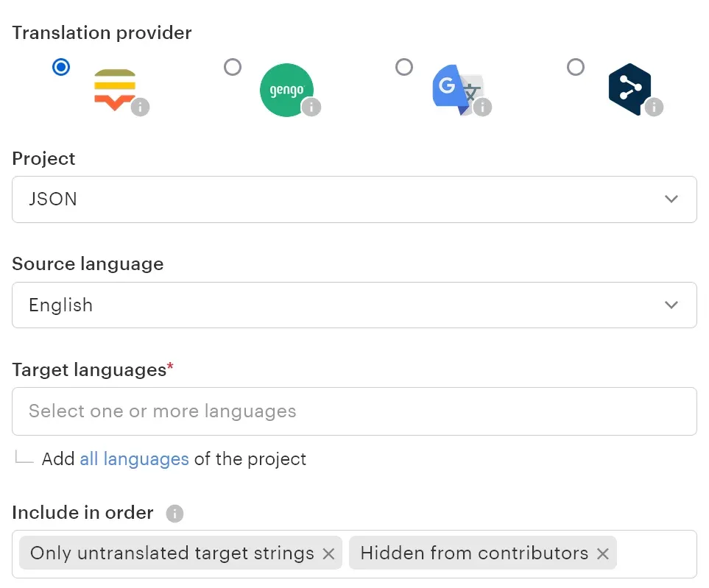Open info badge on DeepL logo
709x588 pixels.
pos(654,107)
